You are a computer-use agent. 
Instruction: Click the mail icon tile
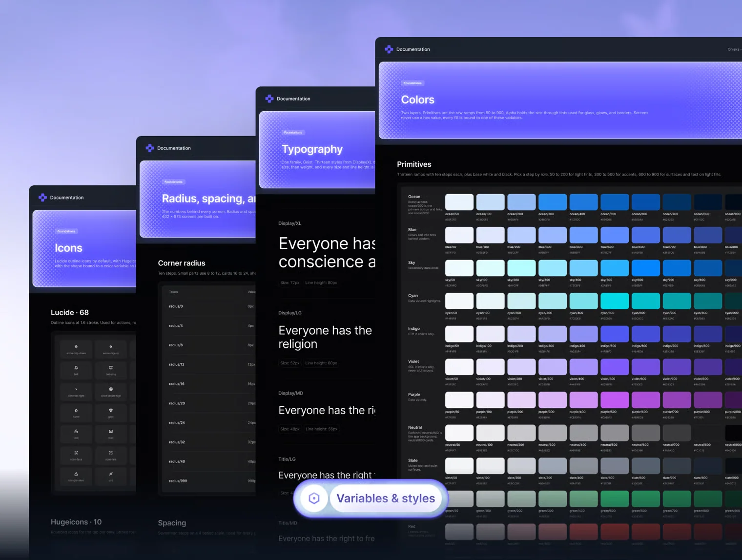pos(111,434)
